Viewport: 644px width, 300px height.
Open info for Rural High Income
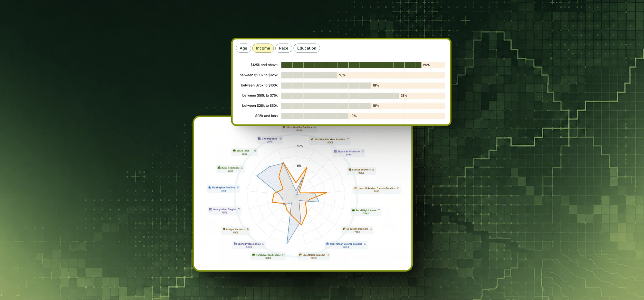[379, 210]
